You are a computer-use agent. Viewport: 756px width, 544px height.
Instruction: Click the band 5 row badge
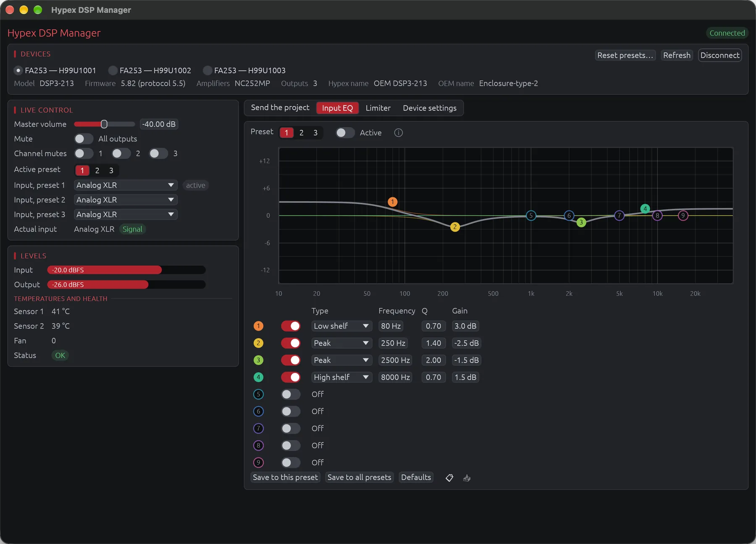[x=258, y=394]
